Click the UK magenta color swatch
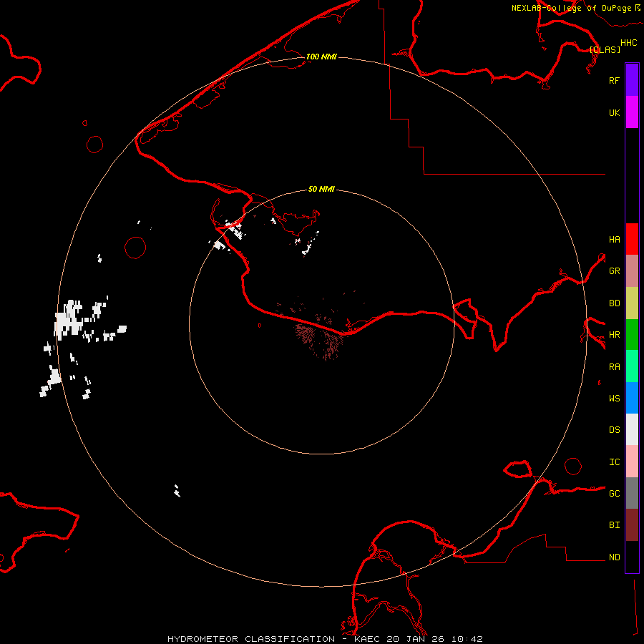644x644 pixels. tap(632, 112)
